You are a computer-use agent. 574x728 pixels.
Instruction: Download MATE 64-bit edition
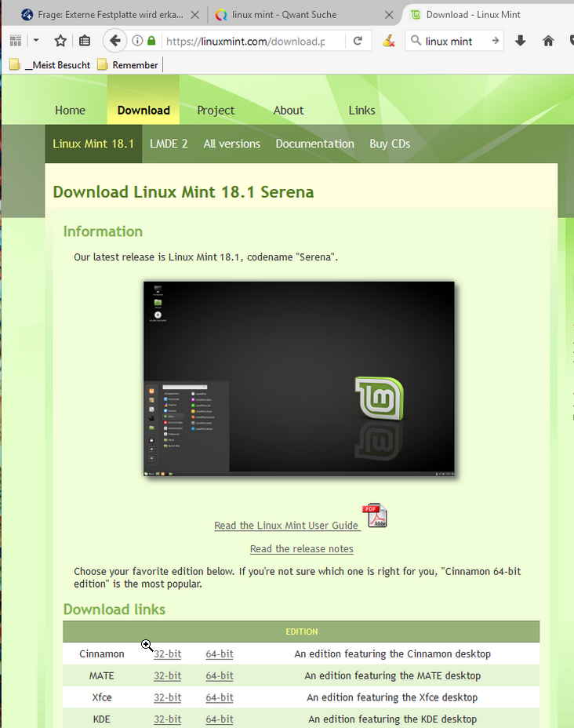click(220, 675)
